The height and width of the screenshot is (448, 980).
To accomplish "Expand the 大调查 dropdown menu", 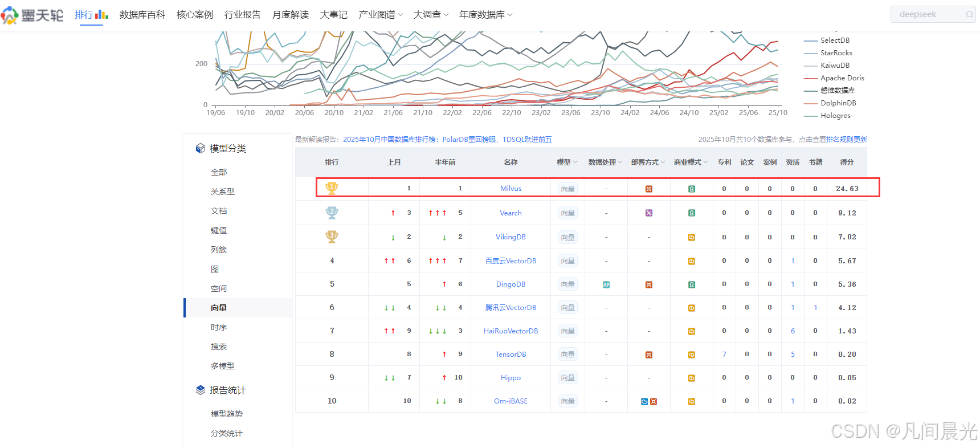I will 431,15.
